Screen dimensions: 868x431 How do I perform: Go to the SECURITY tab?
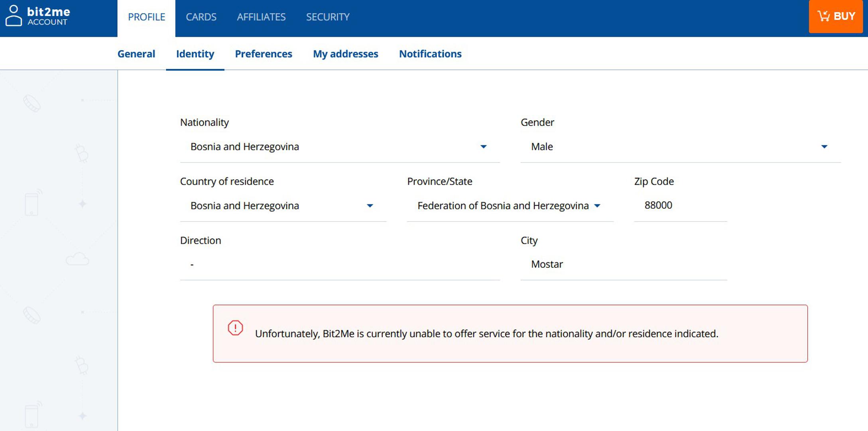pos(328,17)
